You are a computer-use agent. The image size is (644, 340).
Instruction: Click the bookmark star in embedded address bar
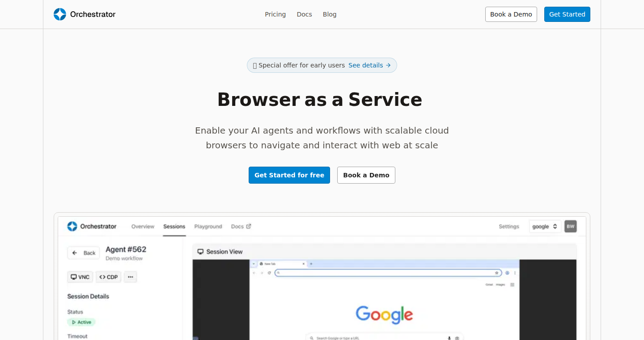(496, 273)
